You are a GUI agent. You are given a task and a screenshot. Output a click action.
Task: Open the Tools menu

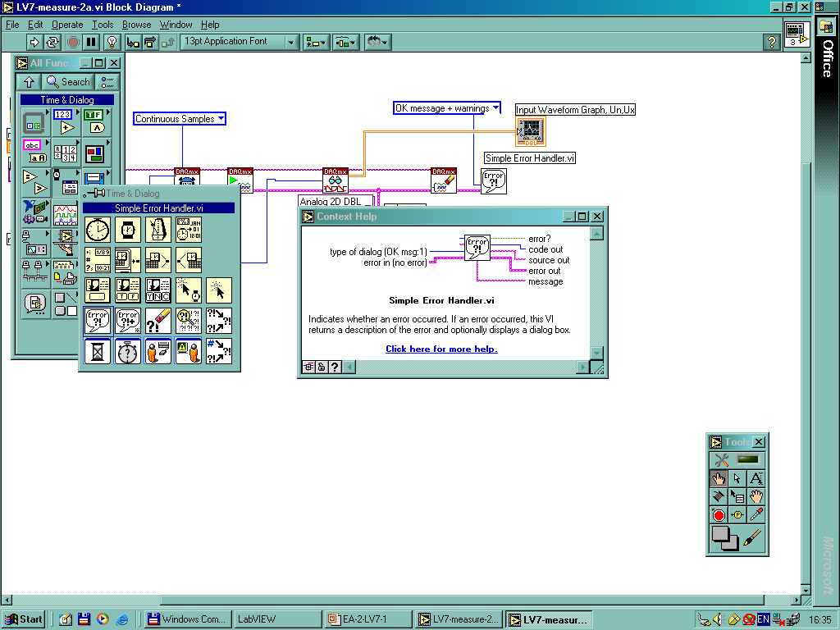pyautogui.click(x=103, y=25)
